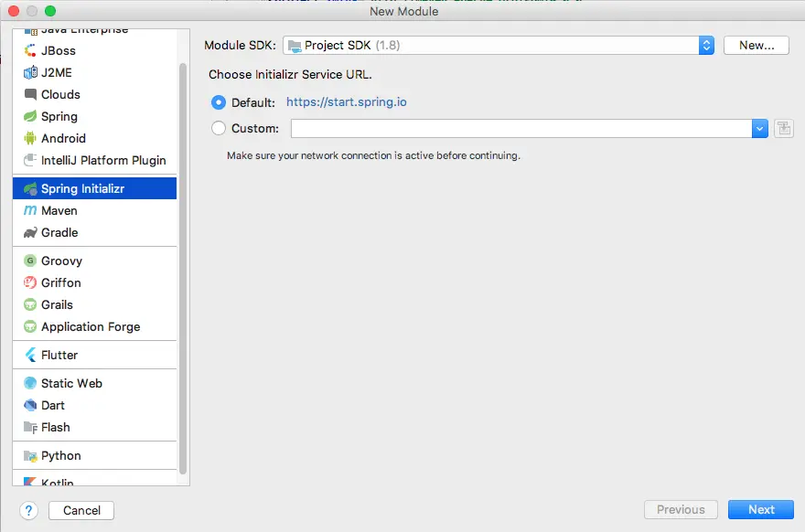This screenshot has height=532, width=805.
Task: Choose Android from the module list
Action: click(94, 138)
